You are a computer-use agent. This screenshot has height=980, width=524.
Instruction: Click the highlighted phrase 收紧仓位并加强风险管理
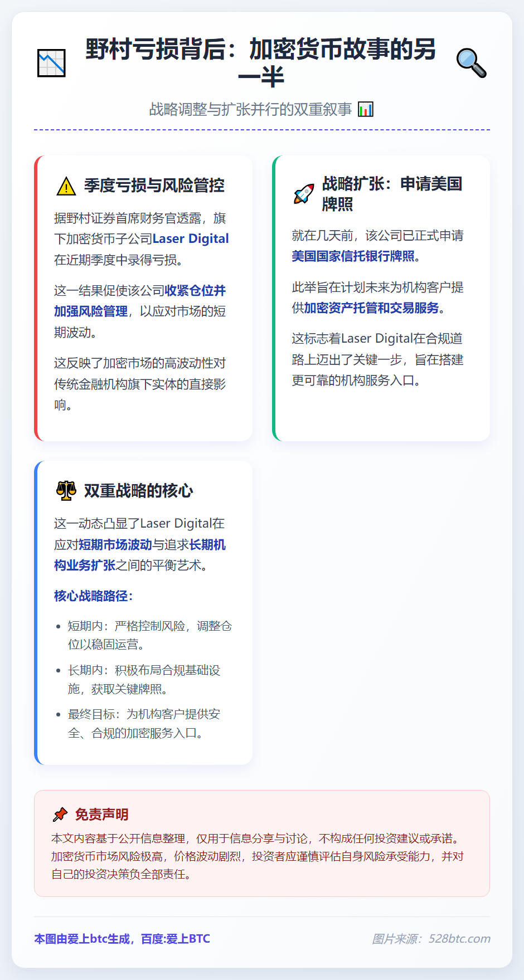[x=140, y=301]
